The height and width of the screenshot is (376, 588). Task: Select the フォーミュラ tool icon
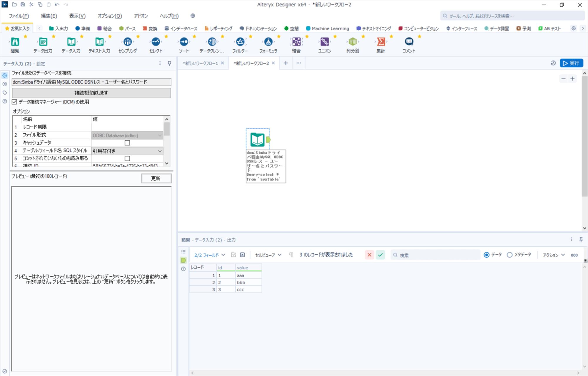pyautogui.click(x=268, y=42)
